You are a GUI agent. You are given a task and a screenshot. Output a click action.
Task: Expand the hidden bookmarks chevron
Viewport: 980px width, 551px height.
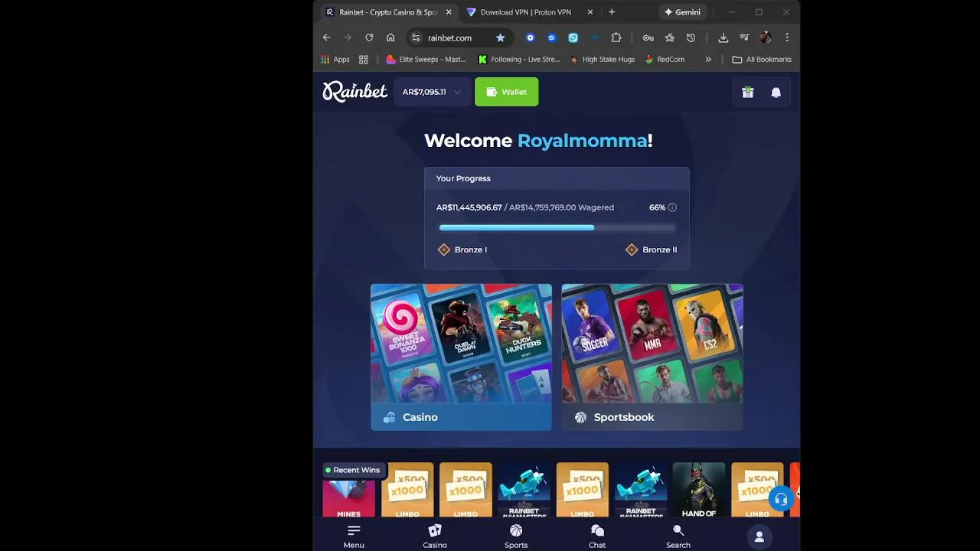point(708,60)
